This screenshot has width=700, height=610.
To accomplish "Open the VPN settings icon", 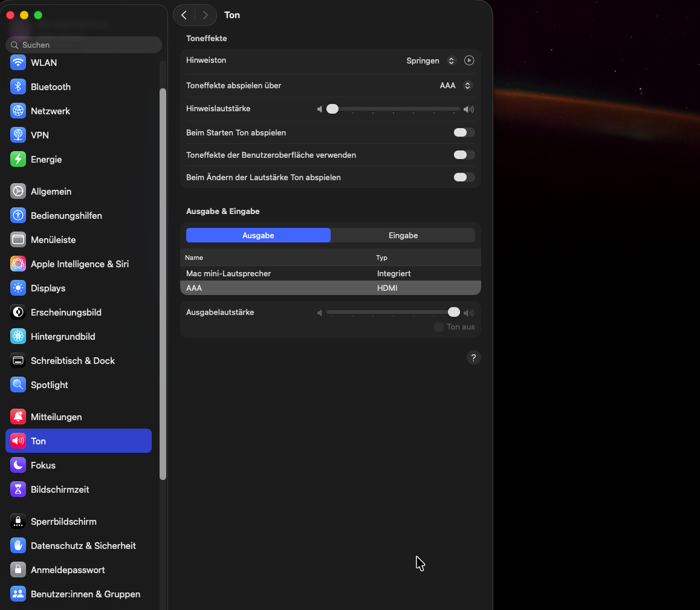I will tap(18, 135).
